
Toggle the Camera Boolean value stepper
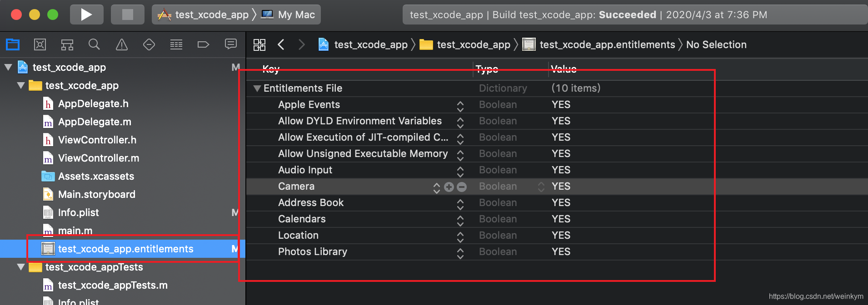541,187
